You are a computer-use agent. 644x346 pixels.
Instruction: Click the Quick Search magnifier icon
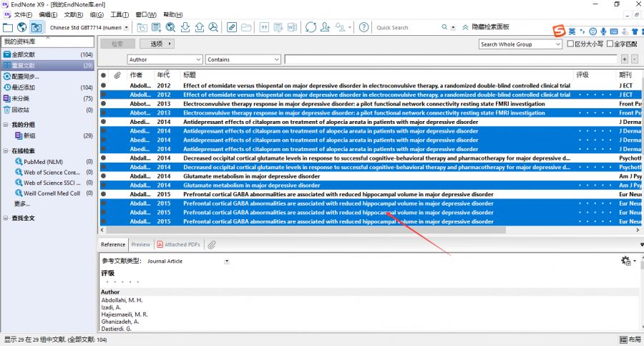444,27
